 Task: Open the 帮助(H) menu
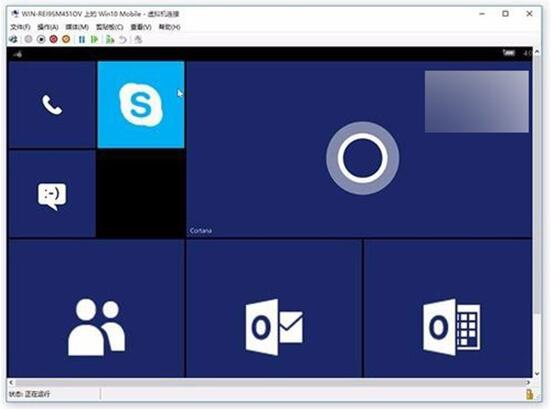coord(170,27)
